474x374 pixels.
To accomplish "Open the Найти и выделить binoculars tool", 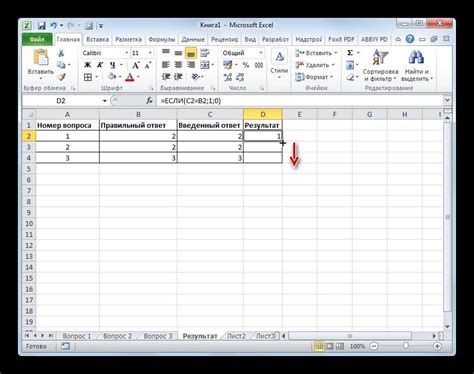I will [x=416, y=66].
